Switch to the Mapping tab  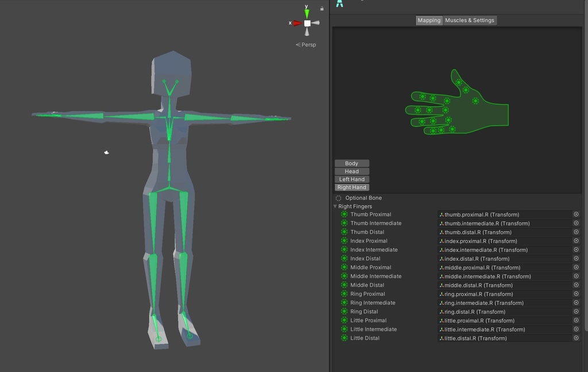click(428, 20)
